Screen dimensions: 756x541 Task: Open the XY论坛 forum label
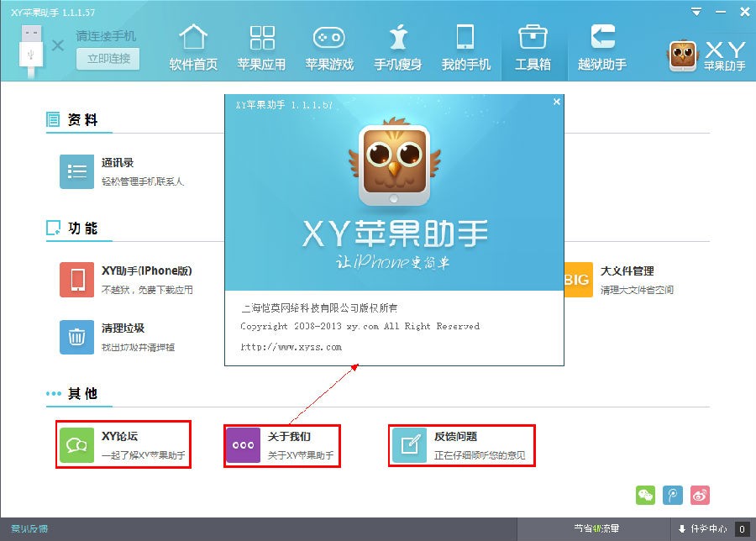pos(119,436)
